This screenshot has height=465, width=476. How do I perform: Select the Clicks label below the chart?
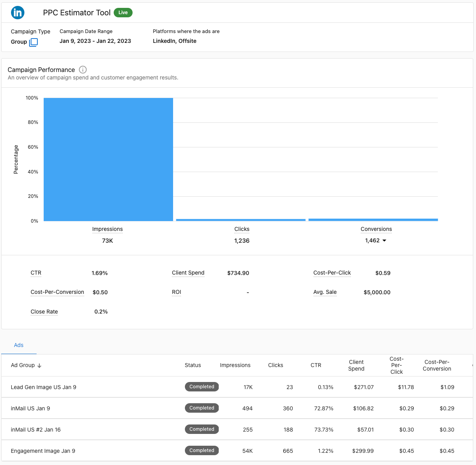(242, 229)
